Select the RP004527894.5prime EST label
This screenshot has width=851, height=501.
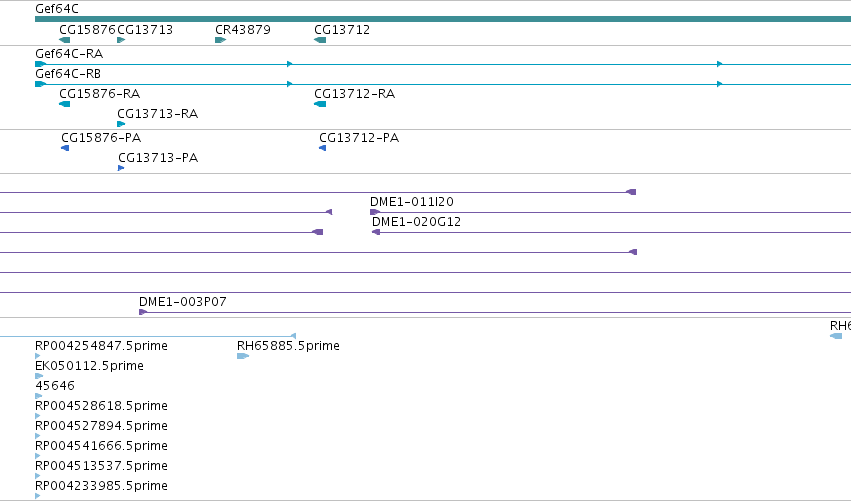[101, 426]
